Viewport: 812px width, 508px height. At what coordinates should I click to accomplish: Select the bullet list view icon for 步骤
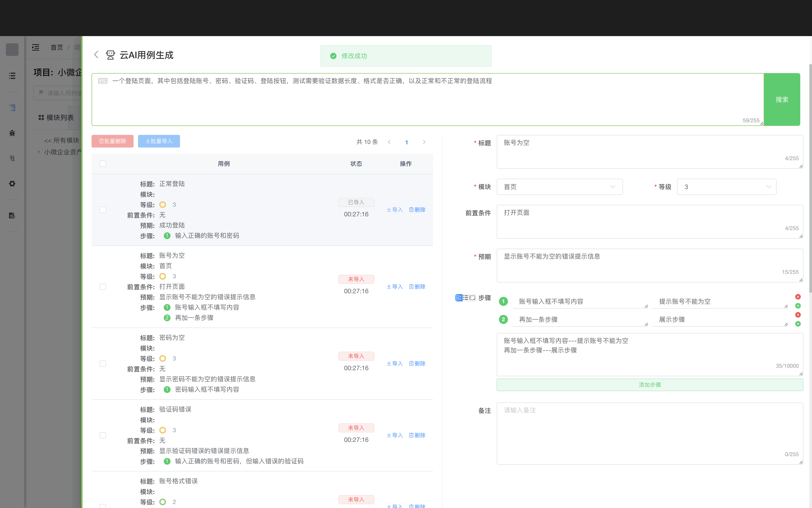click(x=466, y=298)
